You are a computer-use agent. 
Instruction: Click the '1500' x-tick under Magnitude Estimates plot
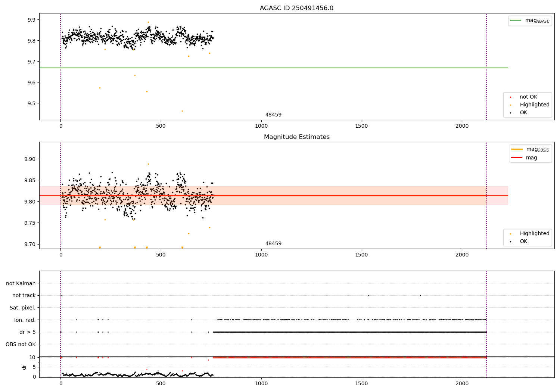coord(362,255)
